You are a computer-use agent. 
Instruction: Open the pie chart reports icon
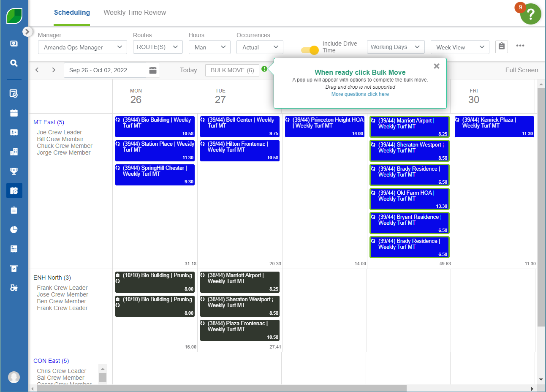pyautogui.click(x=14, y=229)
